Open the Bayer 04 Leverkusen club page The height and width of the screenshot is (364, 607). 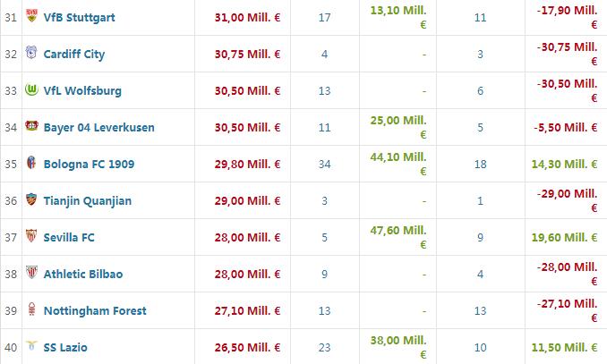point(99,128)
